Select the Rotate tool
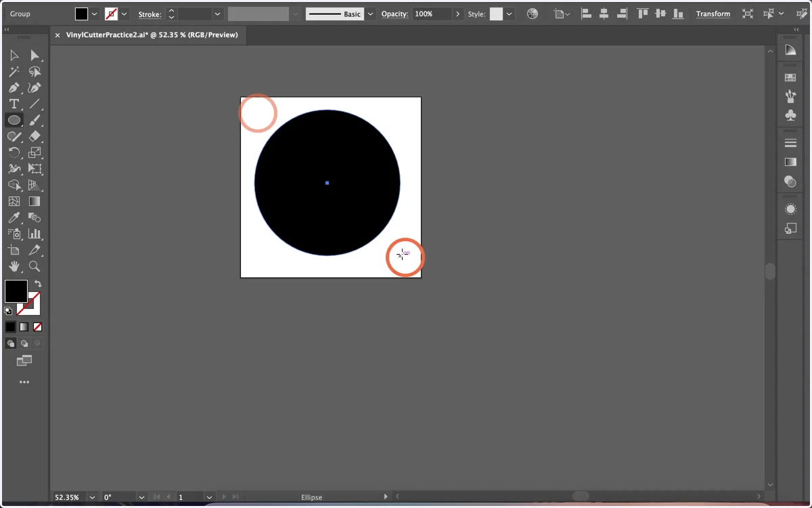The image size is (812, 508). pyautogui.click(x=14, y=153)
